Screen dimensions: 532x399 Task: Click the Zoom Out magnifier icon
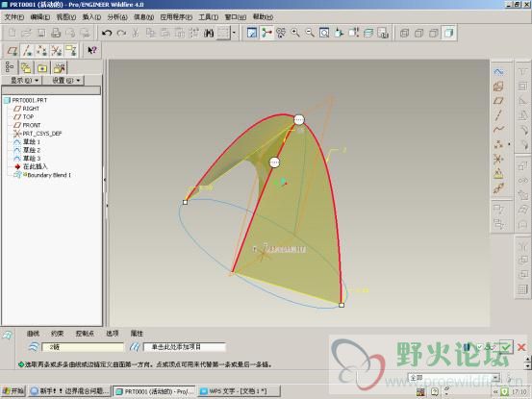310,33
